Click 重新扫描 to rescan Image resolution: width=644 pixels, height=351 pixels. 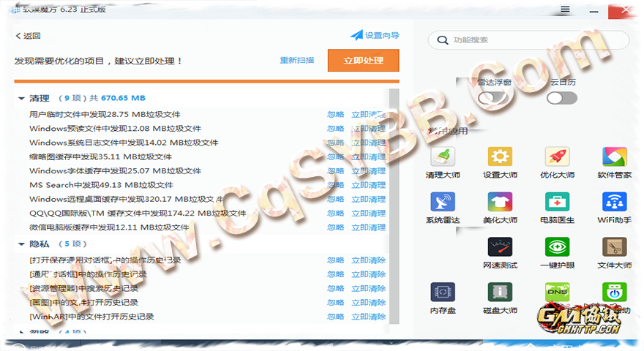click(x=297, y=61)
